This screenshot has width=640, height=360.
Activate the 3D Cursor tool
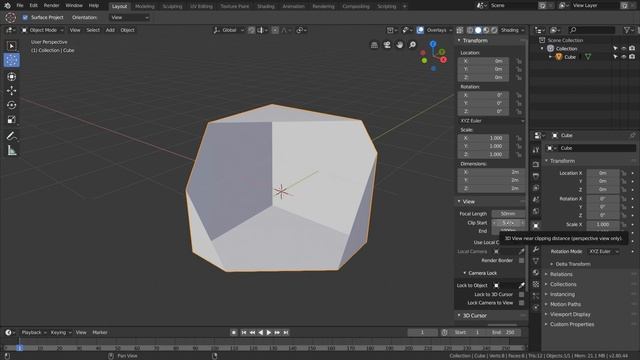click(11, 60)
